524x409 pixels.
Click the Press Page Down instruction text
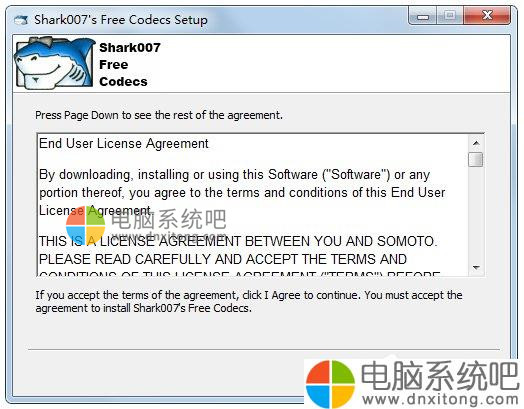pyautogui.click(x=159, y=115)
